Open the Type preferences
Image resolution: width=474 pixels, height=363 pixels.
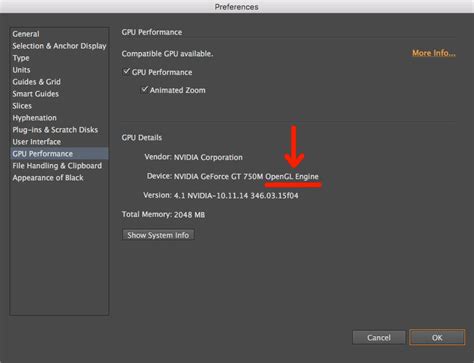click(21, 58)
